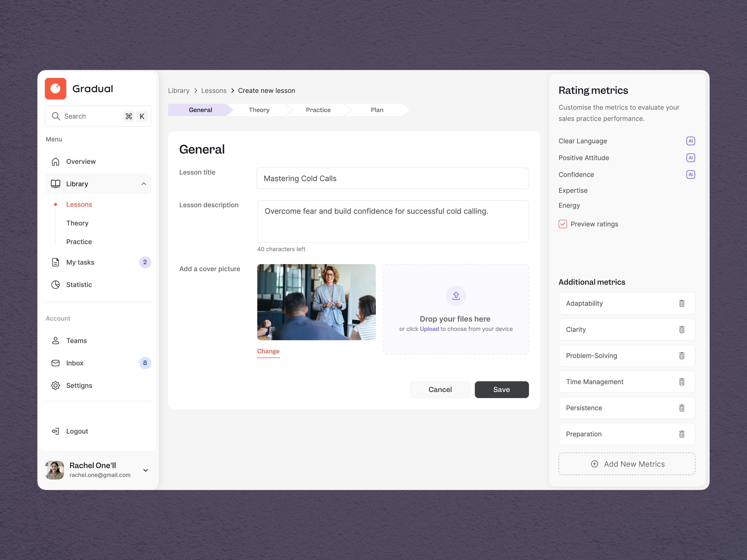
Task: Save the lesson with the Save button
Action: pyautogui.click(x=501, y=389)
